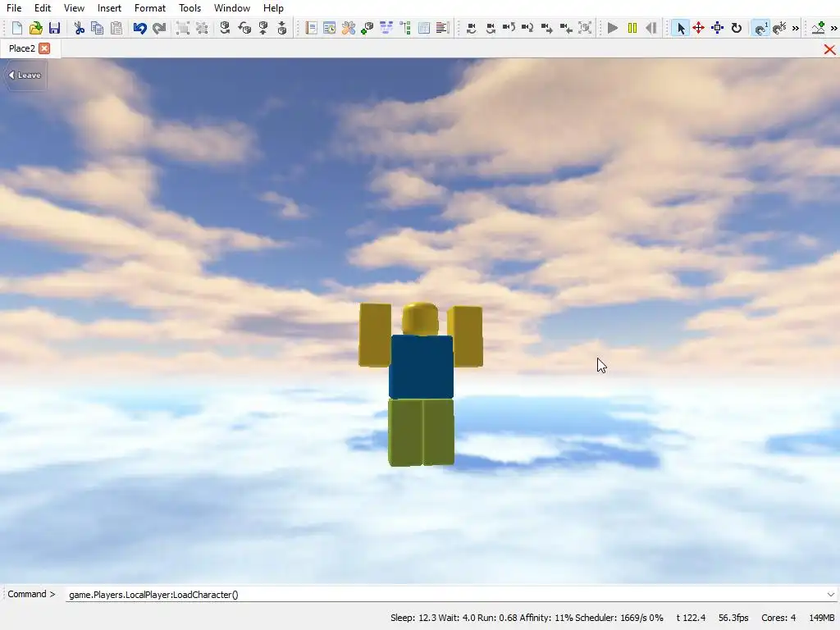
Task: Open the output lines panel icon
Action: [442, 29]
